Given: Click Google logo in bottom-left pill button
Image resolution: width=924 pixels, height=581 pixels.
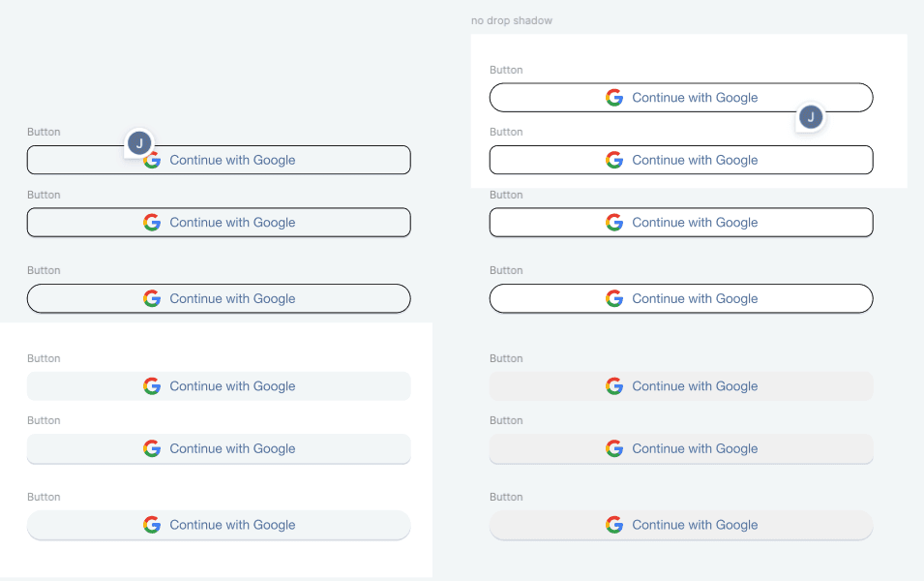Looking at the screenshot, I should click(152, 525).
